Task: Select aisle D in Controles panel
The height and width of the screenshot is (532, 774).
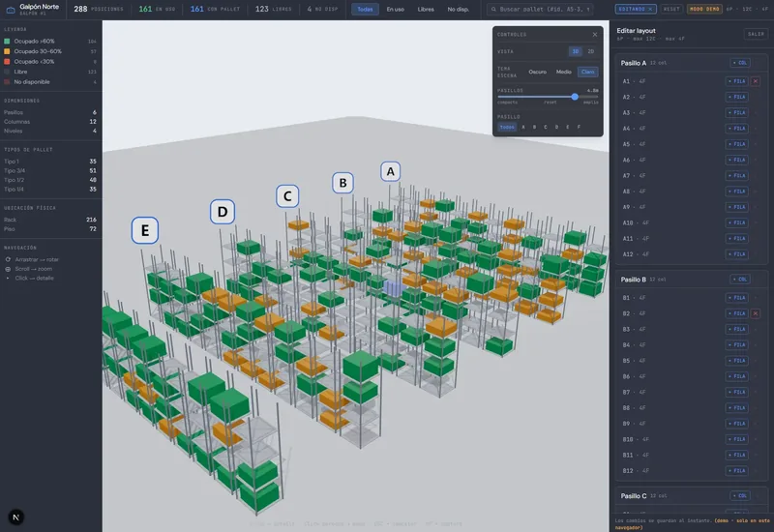Action: coord(556,128)
